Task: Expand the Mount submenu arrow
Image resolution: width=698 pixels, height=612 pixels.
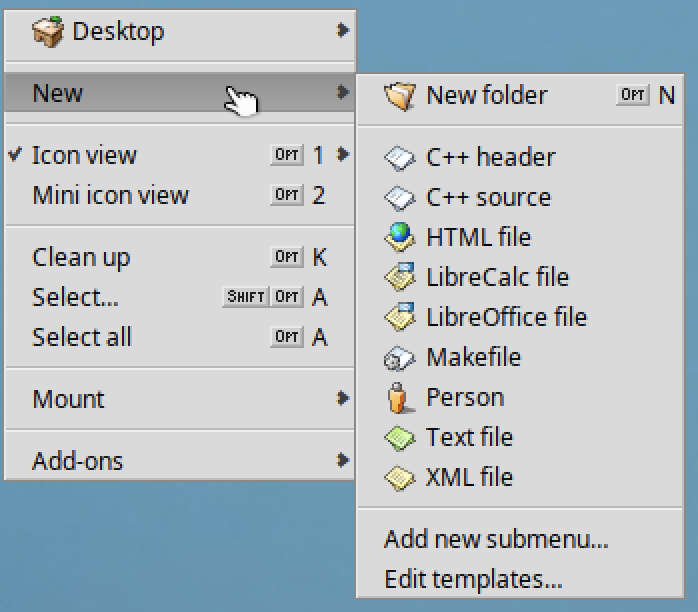Action: [343, 398]
